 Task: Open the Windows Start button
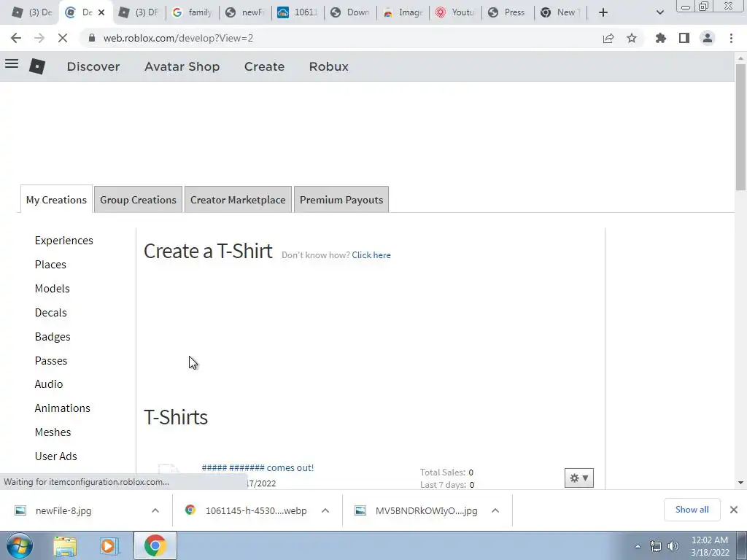(x=20, y=545)
